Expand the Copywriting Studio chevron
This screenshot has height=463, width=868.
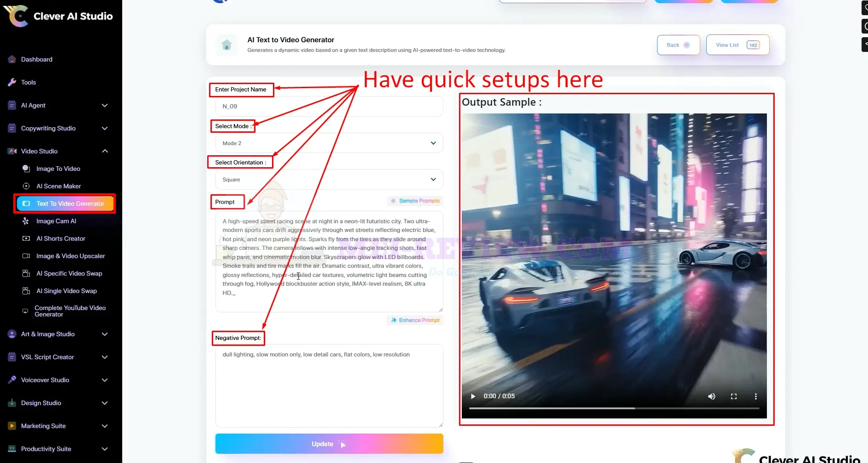[105, 128]
